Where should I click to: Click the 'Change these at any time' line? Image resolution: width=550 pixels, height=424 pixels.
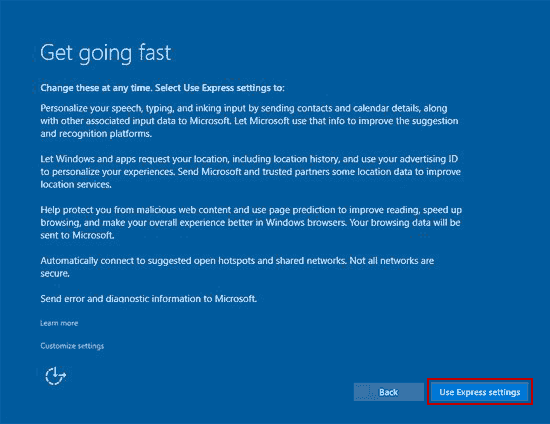(x=162, y=88)
